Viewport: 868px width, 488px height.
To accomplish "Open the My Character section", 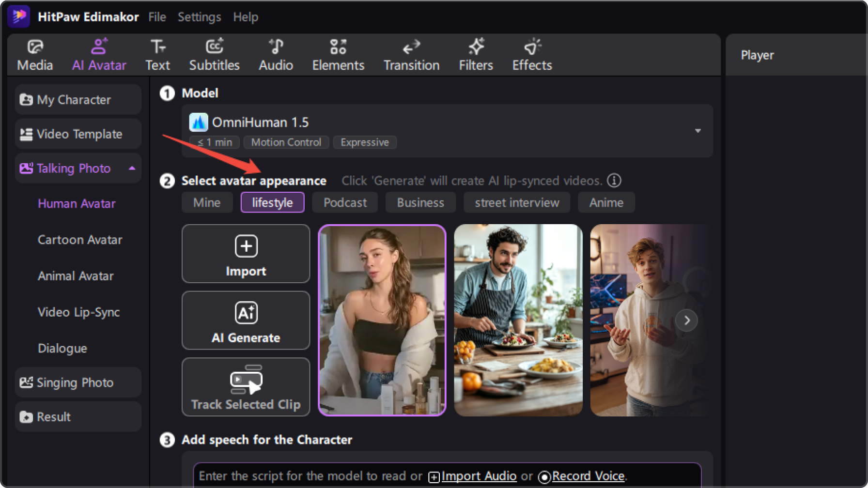I will (x=78, y=100).
